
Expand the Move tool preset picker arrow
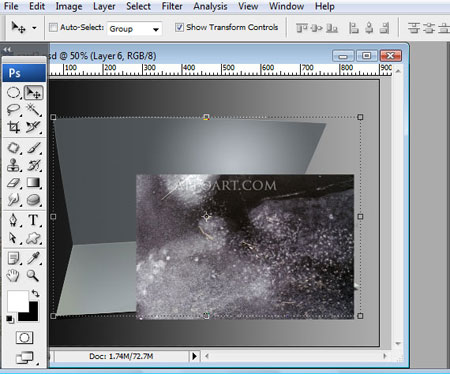coord(34,28)
